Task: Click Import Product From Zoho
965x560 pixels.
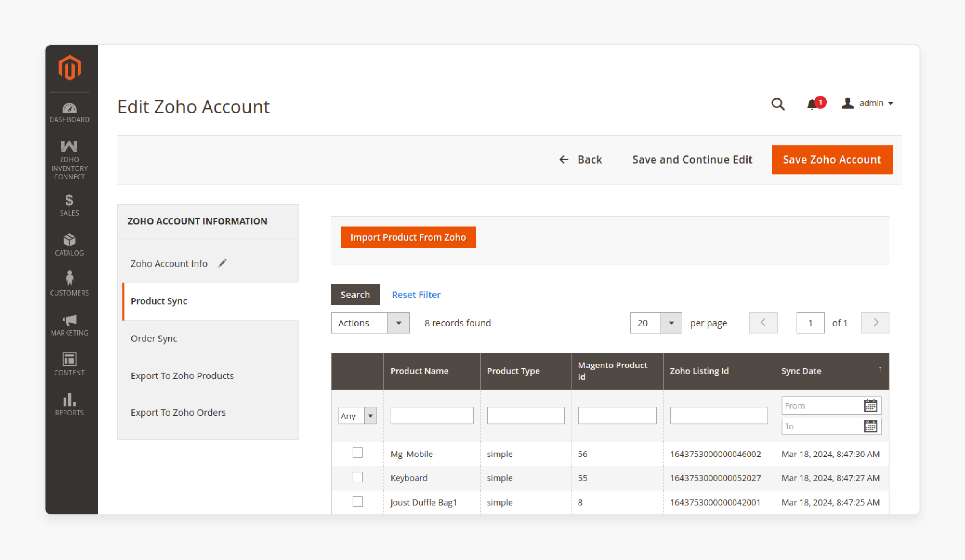Action: (x=408, y=237)
